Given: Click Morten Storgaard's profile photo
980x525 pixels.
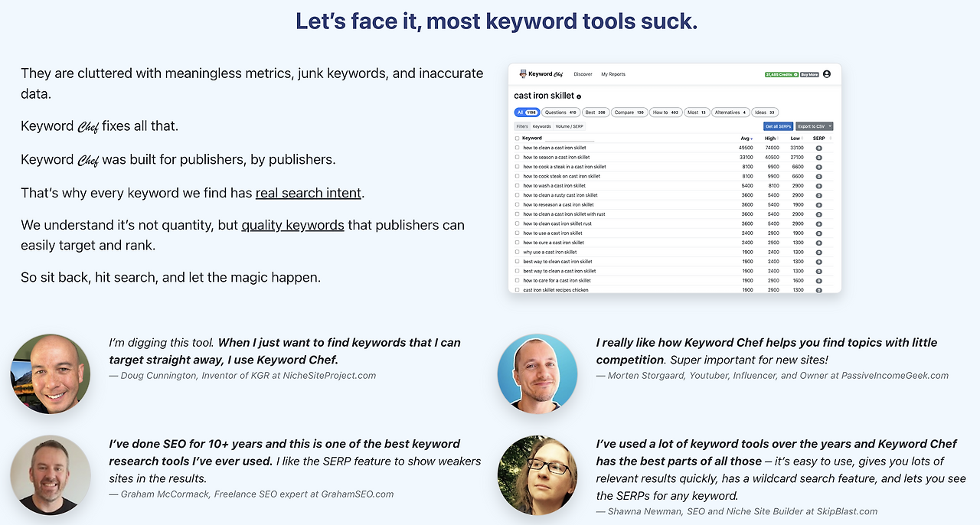Looking at the screenshot, I should tap(537, 373).
